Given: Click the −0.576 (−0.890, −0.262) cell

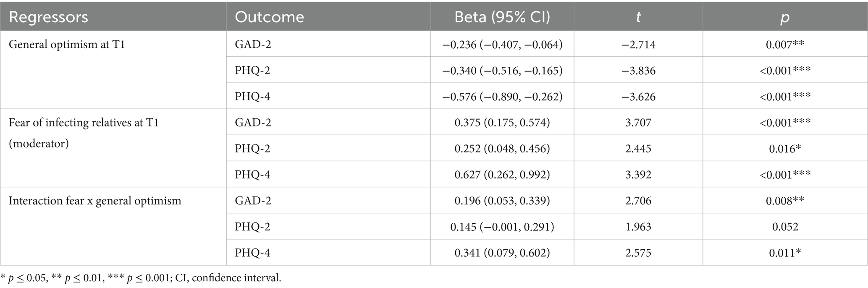Looking at the screenshot, I should pyautogui.click(x=502, y=97).
